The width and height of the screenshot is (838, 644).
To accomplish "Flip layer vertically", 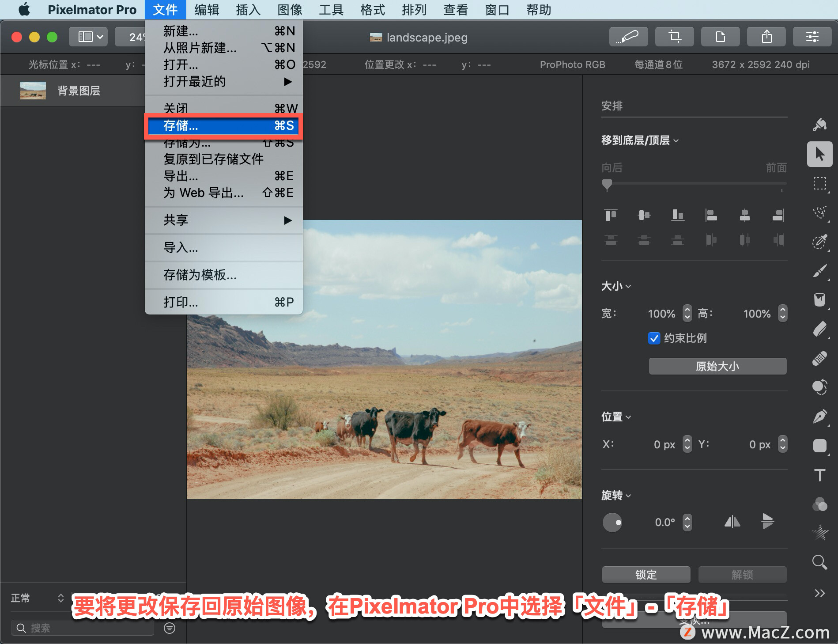I will pos(768,522).
